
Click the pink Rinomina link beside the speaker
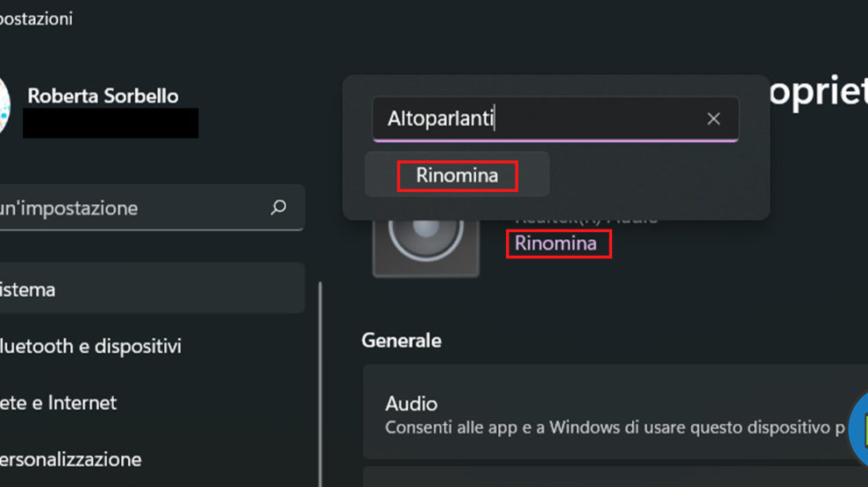[556, 243]
